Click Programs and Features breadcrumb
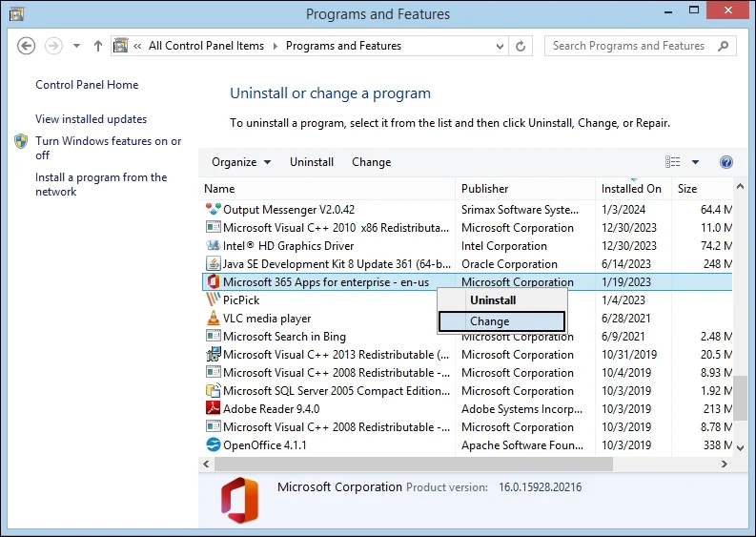 tap(343, 46)
